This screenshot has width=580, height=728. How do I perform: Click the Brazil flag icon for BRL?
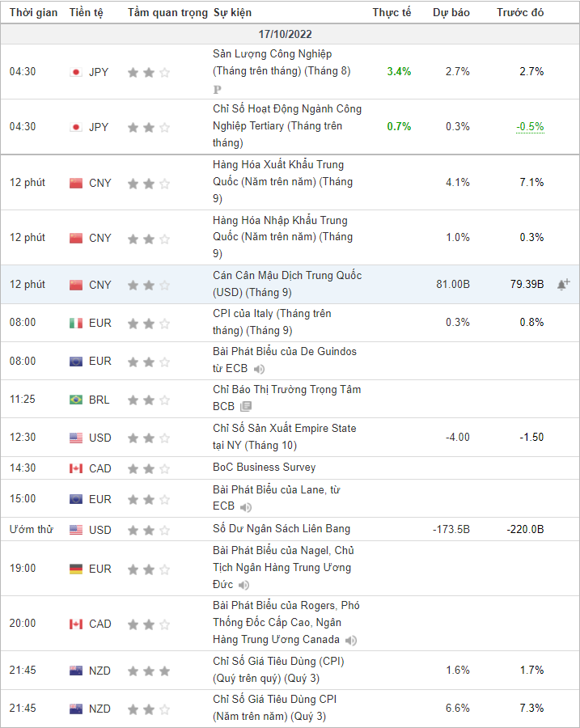click(76, 400)
